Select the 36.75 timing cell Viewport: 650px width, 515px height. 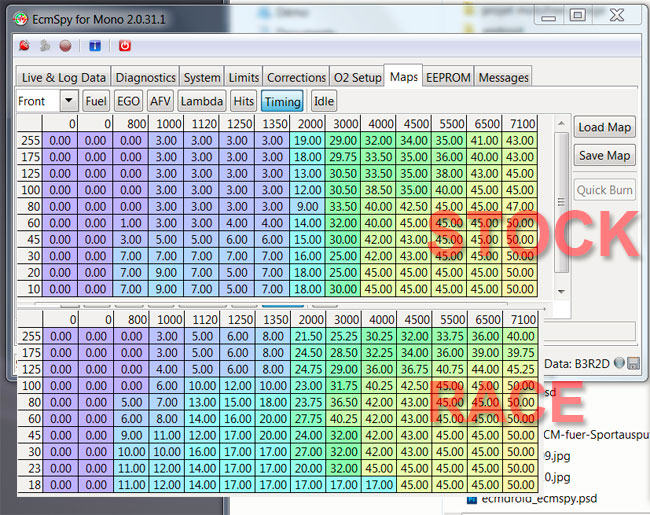pos(415,369)
